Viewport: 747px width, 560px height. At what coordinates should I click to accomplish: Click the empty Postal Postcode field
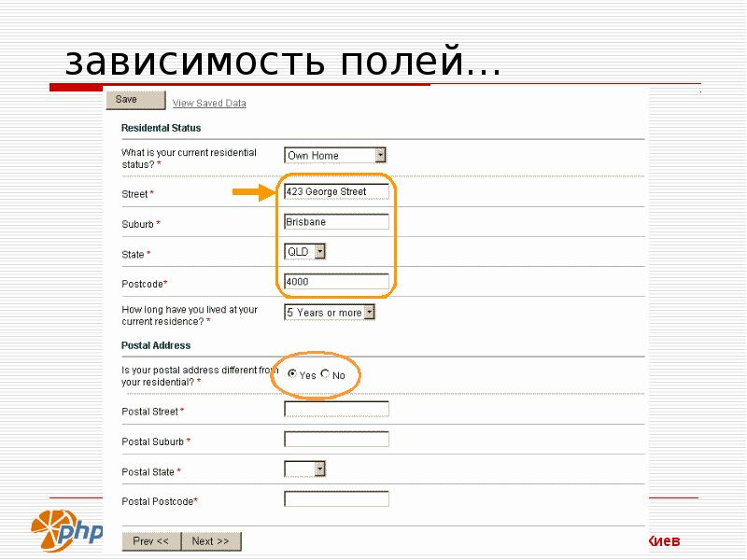[x=336, y=499]
